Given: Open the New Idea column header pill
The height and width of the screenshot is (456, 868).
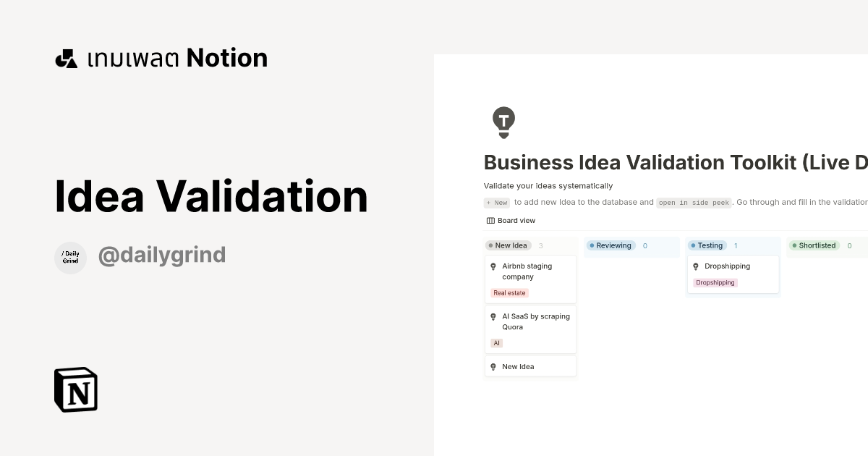Looking at the screenshot, I should point(508,245).
